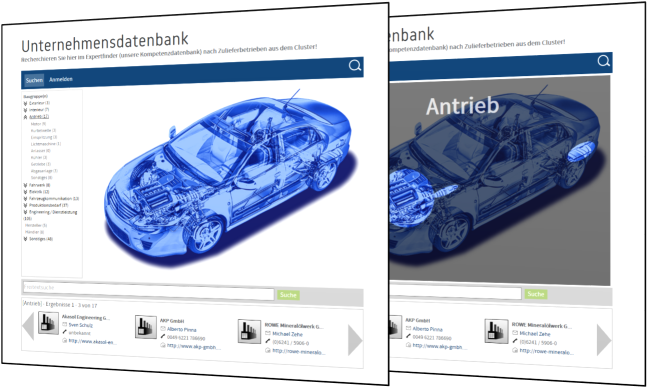The height and width of the screenshot is (388, 647).
Task: Click the green Suche button in left window
Action: pyautogui.click(x=288, y=295)
